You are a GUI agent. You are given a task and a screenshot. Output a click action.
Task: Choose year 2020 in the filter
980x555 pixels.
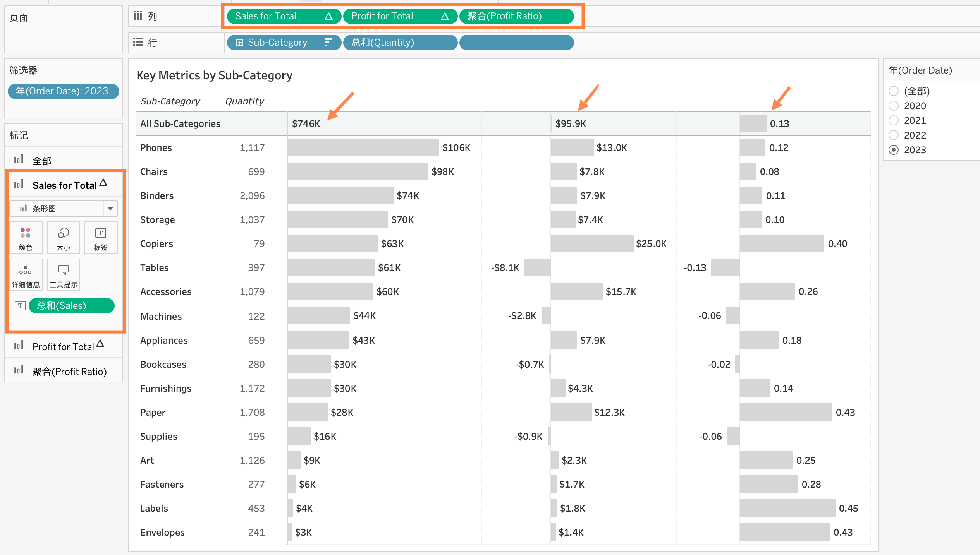pyautogui.click(x=894, y=106)
